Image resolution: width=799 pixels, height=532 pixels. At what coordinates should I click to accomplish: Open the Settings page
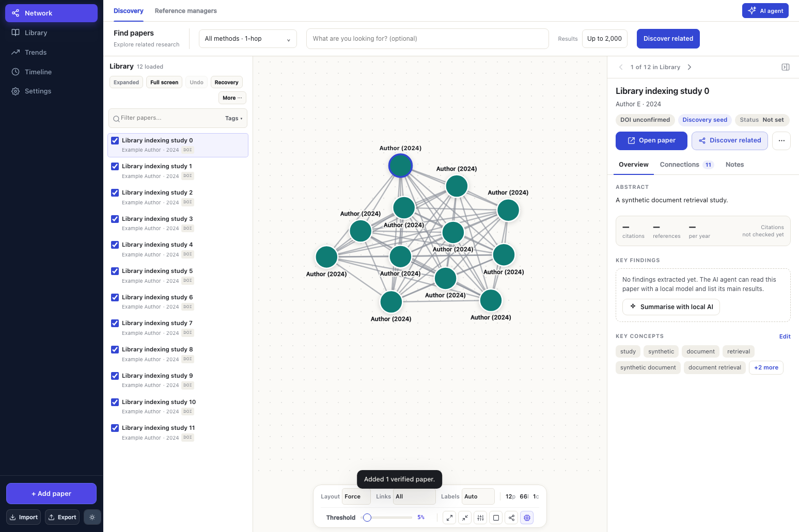point(51,91)
